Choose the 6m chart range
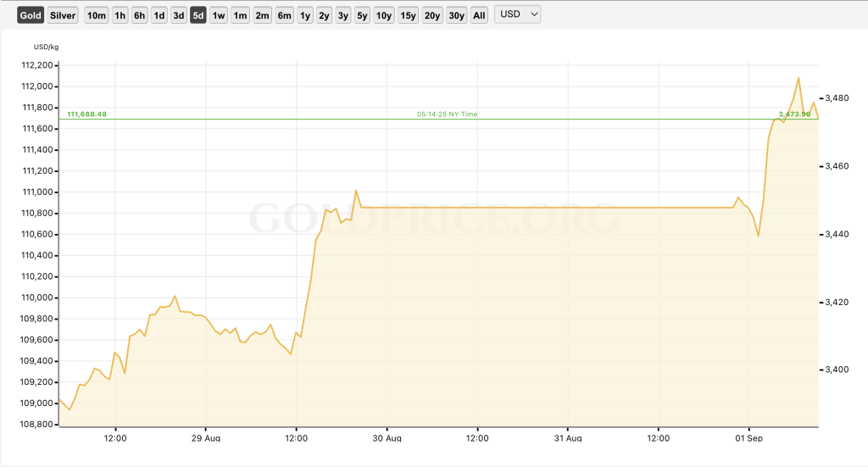The width and height of the screenshot is (868, 467). pyautogui.click(x=285, y=15)
